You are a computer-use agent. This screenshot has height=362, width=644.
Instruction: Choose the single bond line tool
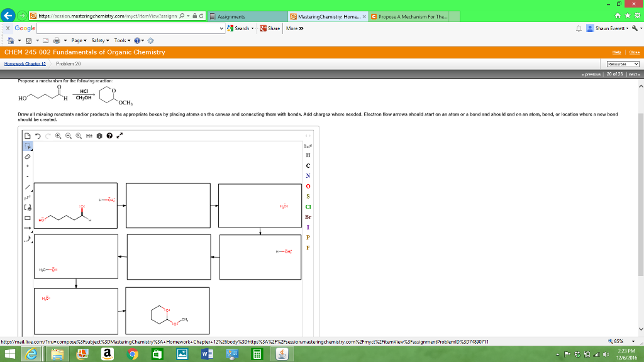coord(27,187)
